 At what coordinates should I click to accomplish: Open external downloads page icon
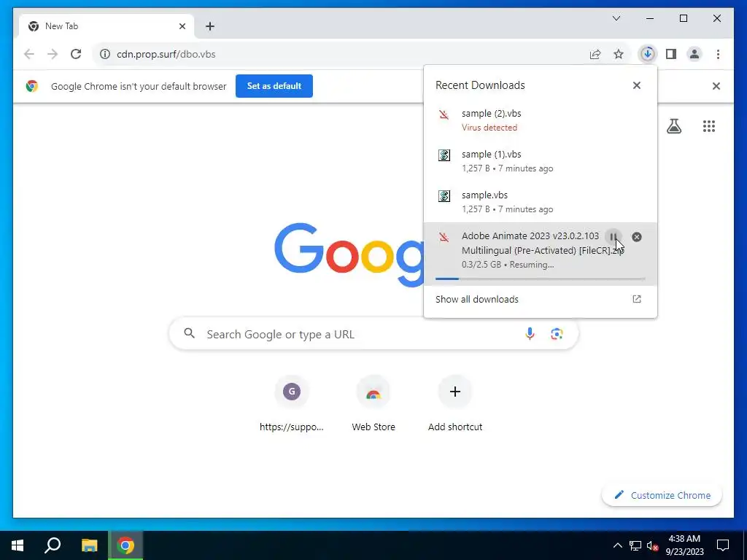(636, 299)
